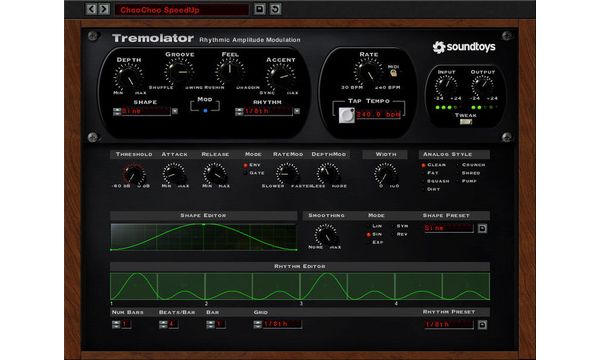Open the Grid 1/8th selector
The height and width of the screenshot is (360, 600).
pos(282,324)
